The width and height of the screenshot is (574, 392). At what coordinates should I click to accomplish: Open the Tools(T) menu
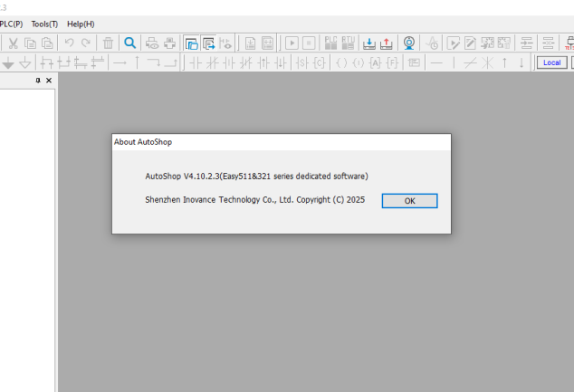(44, 24)
